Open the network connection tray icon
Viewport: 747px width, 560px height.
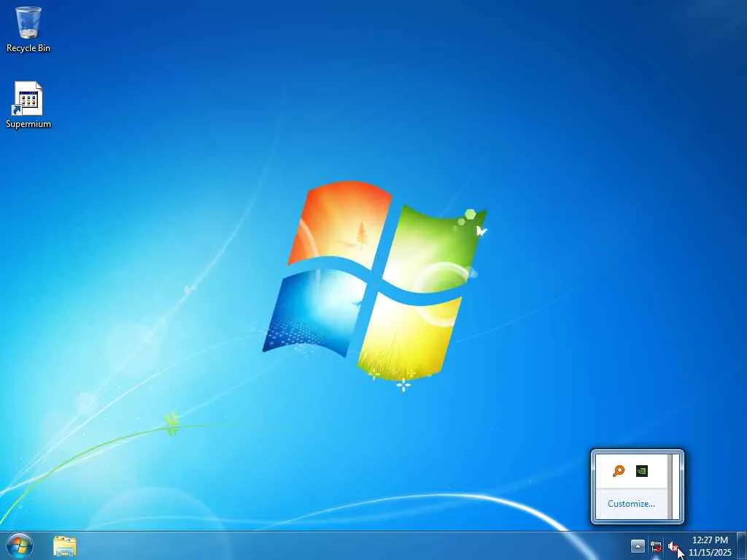click(x=656, y=547)
